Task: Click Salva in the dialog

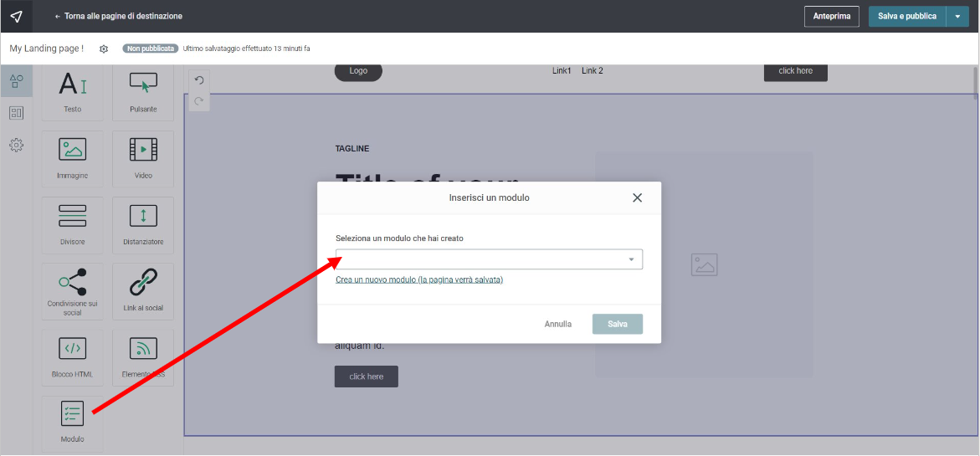Action: point(618,324)
